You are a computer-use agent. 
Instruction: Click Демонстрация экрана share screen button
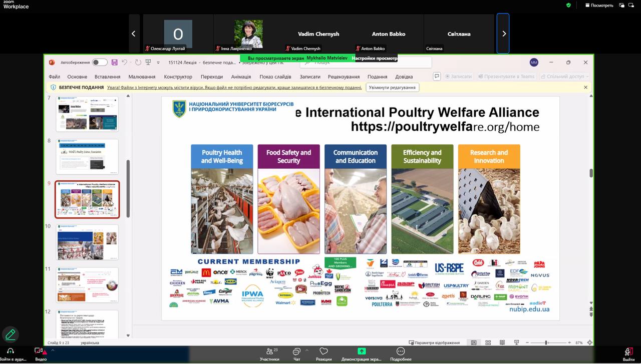(x=362, y=354)
